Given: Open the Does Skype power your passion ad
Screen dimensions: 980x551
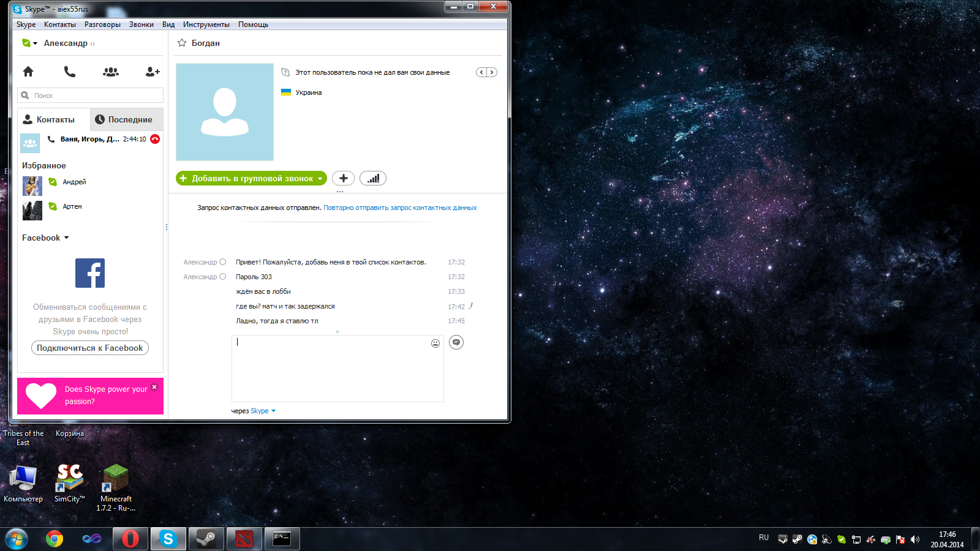Looking at the screenshot, I should pyautogui.click(x=90, y=396).
